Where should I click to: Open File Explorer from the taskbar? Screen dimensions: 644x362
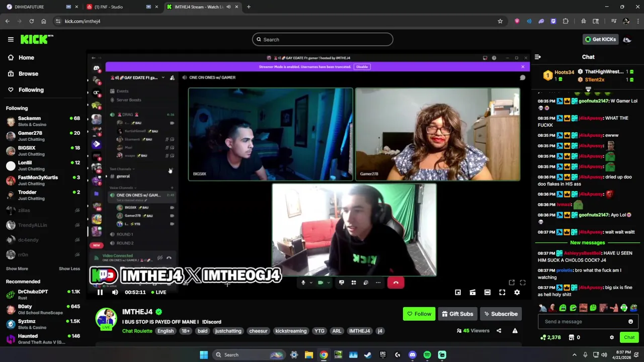[309, 355]
